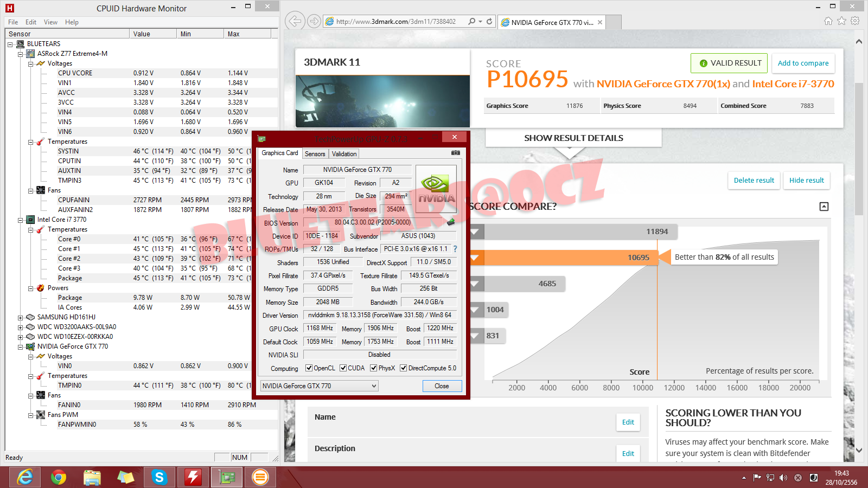Click the gray 11894 score bar

[x=573, y=232]
